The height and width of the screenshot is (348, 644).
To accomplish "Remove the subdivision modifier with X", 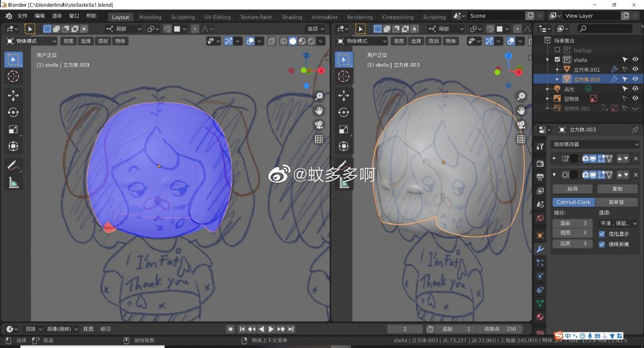I will tap(636, 175).
